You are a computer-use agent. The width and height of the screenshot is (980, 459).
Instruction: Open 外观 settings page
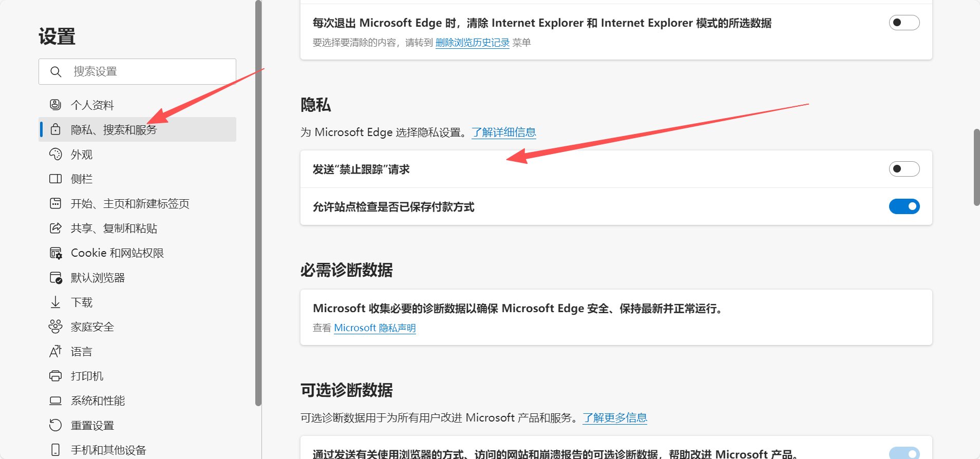138,154
